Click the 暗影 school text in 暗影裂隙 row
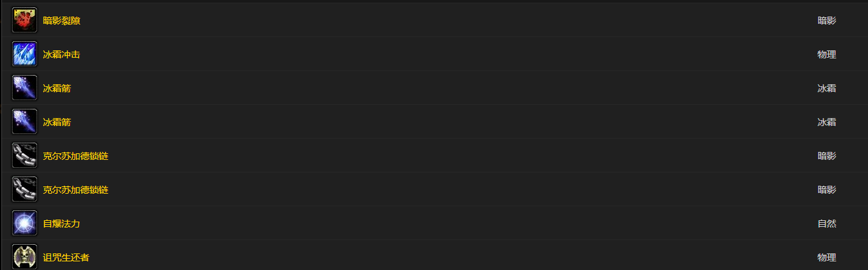 (827, 21)
